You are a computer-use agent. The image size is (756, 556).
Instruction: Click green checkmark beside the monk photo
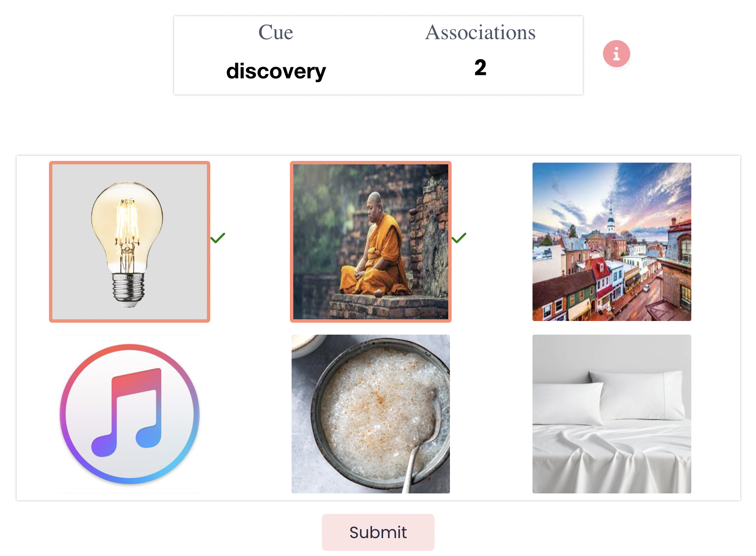[459, 238]
